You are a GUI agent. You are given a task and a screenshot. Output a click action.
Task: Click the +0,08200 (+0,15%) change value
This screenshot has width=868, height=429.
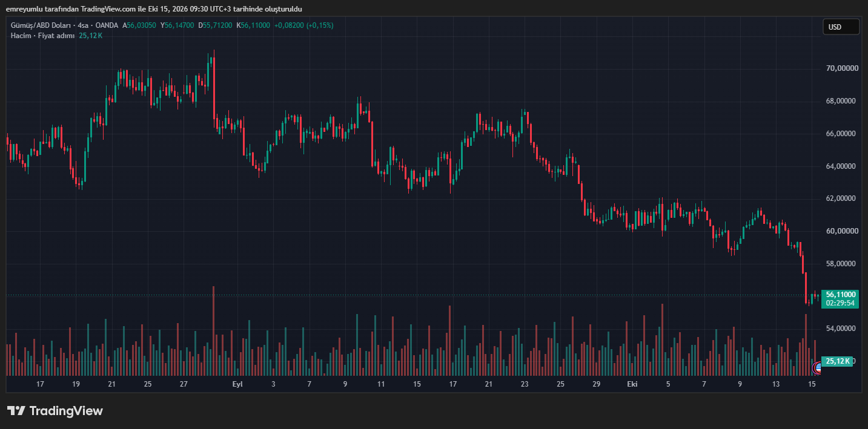point(303,25)
